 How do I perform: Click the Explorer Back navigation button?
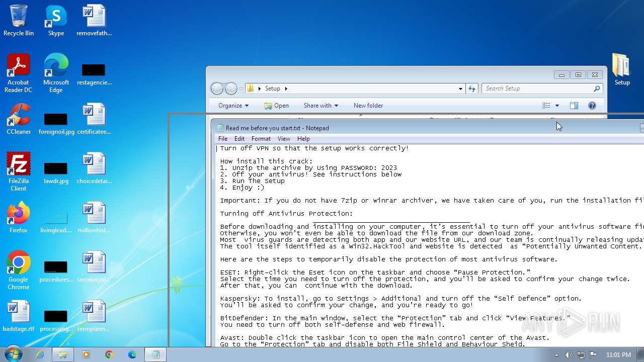[217, 88]
